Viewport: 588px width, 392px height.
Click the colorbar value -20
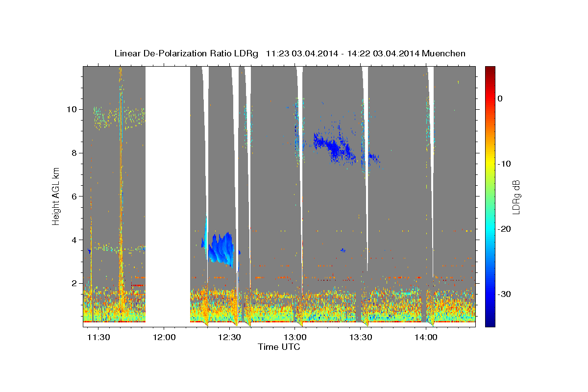[x=504, y=229]
